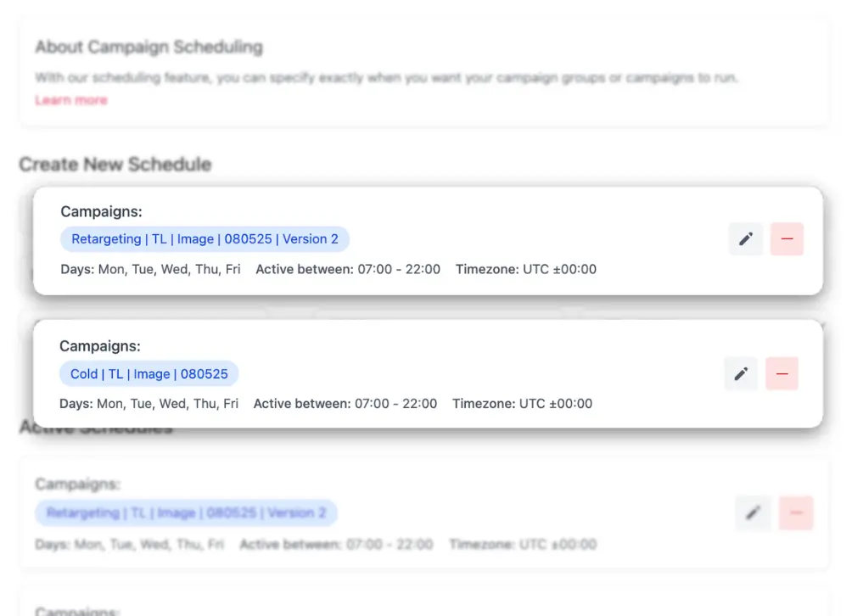Viewport: 852px width, 616px height.
Task: Click the Active between time in the Cold card
Action: click(396, 404)
